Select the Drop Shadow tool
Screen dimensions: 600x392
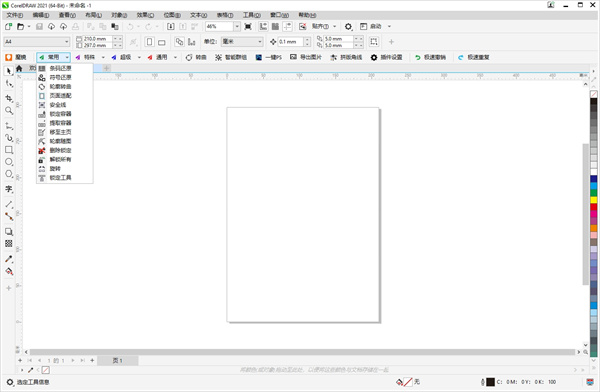(9, 232)
